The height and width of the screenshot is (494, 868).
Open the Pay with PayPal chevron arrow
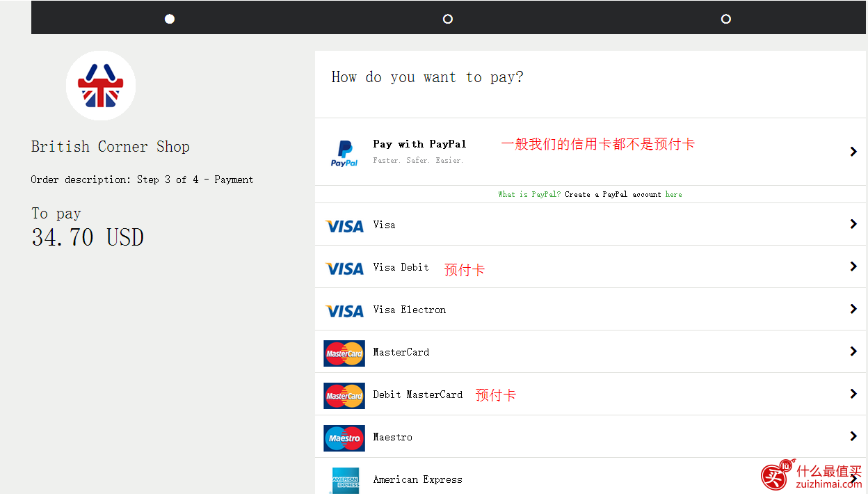click(853, 152)
